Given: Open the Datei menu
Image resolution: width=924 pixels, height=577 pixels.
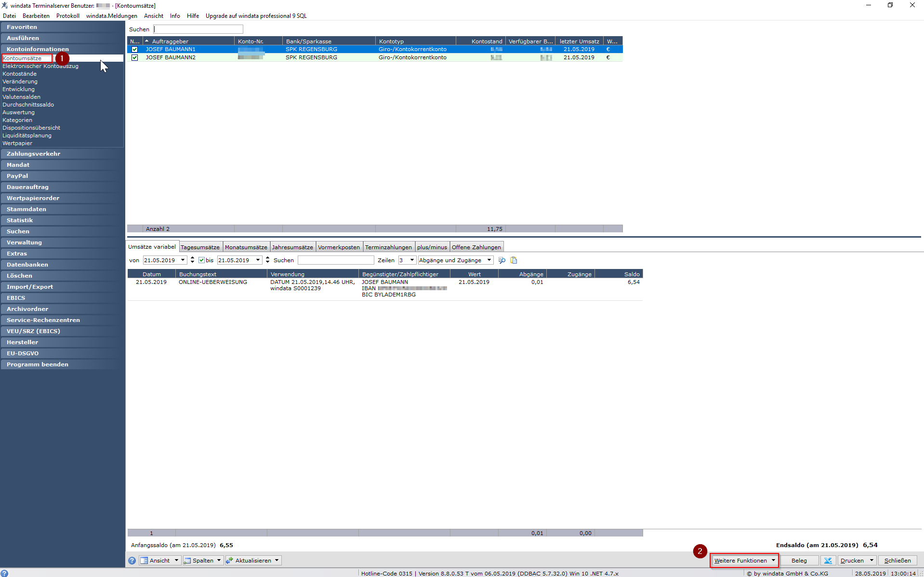Looking at the screenshot, I should (9, 16).
